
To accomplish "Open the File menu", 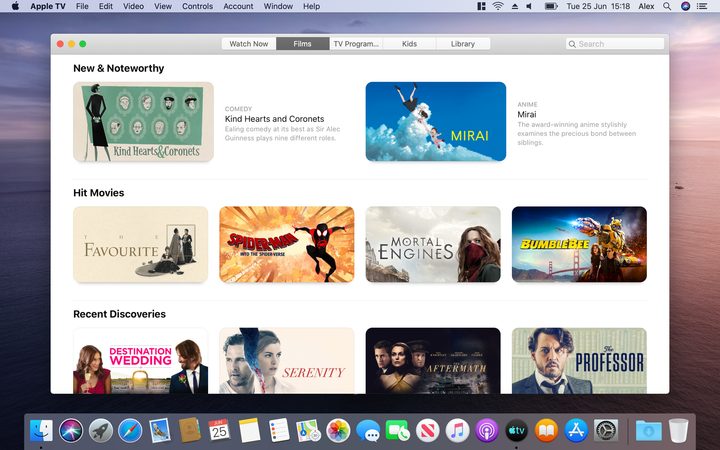I will point(82,6).
